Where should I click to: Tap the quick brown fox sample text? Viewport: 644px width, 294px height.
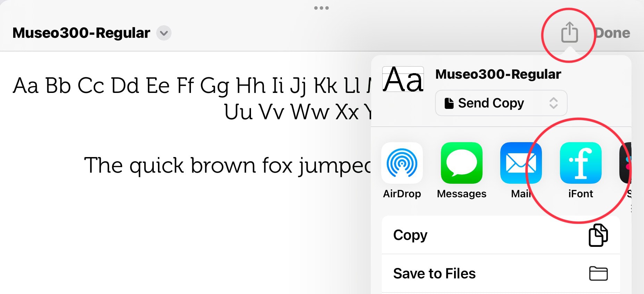[x=227, y=165]
